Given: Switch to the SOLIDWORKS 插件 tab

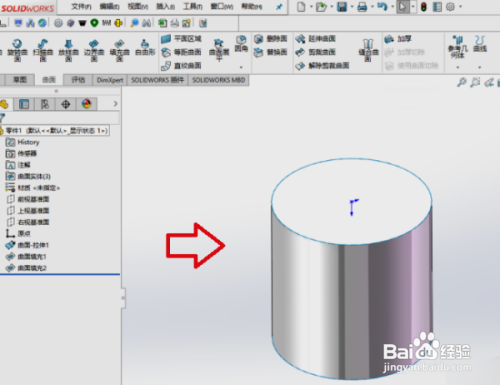Looking at the screenshot, I should 157,80.
